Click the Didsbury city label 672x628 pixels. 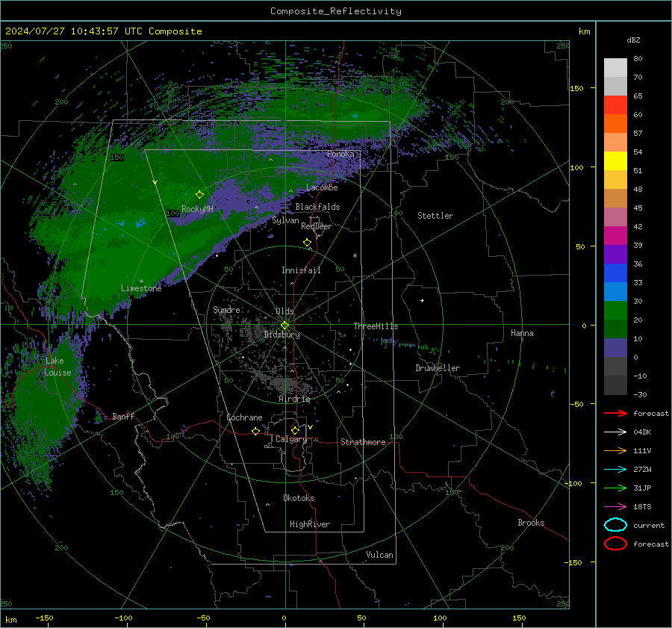[x=281, y=335]
